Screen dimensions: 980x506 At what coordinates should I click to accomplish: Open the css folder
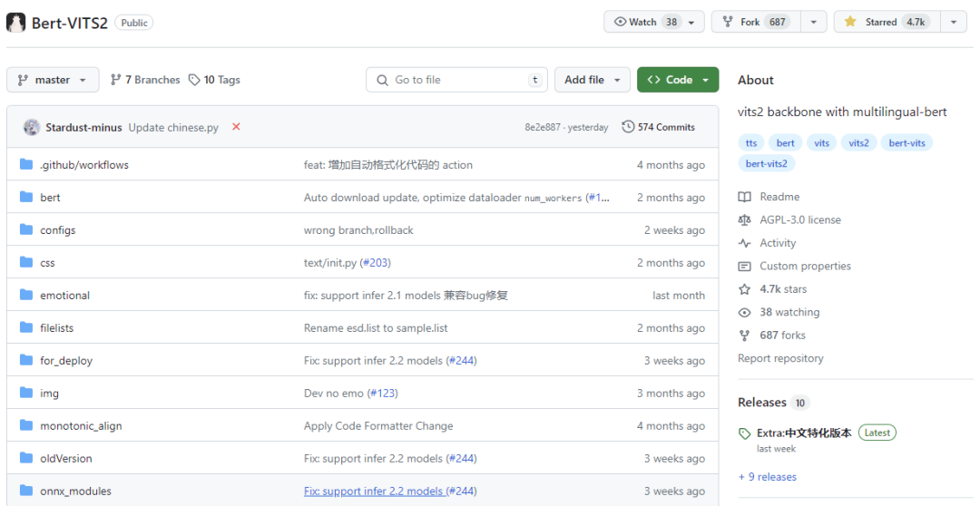pos(47,263)
